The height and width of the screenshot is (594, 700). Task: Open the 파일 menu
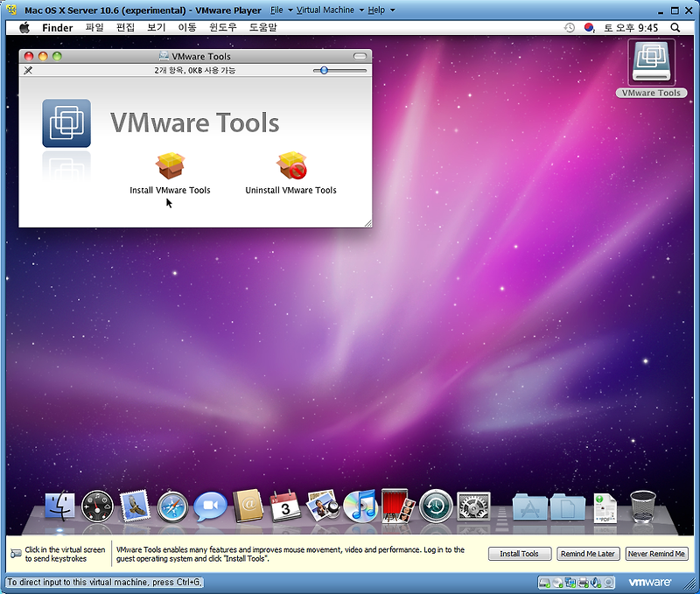click(94, 28)
